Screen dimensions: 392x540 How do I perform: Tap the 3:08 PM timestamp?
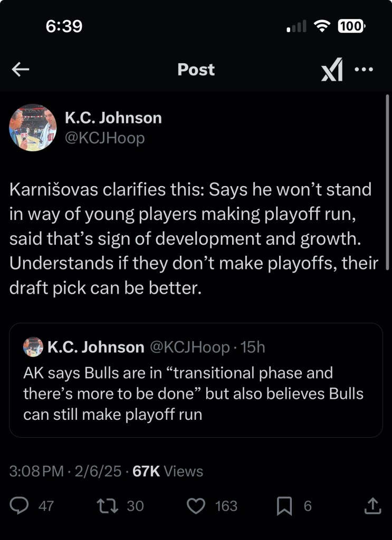coord(35,471)
